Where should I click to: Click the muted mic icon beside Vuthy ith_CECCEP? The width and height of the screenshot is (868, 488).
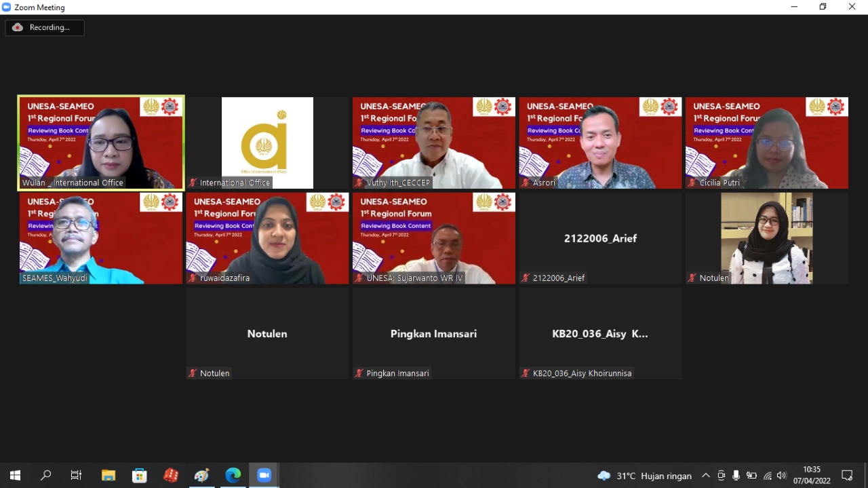pyautogui.click(x=359, y=183)
